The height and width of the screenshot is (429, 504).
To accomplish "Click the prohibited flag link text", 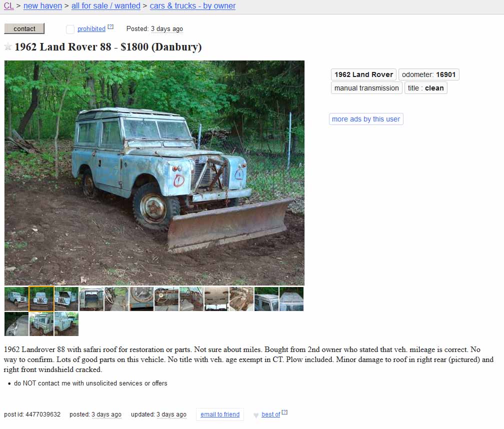I will tap(91, 29).
